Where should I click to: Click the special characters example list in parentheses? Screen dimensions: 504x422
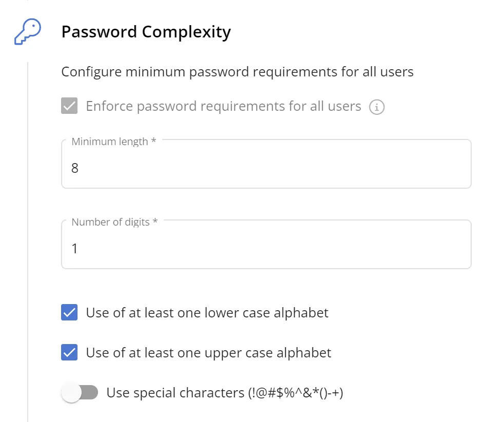295,393
